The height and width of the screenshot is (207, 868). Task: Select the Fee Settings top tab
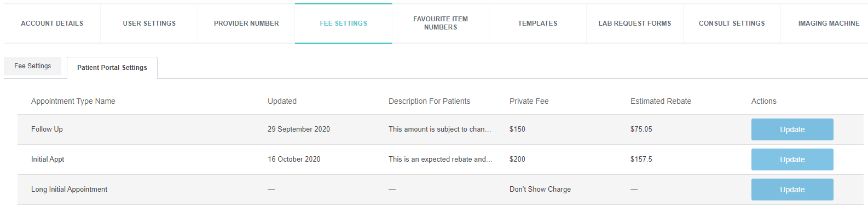tap(344, 23)
